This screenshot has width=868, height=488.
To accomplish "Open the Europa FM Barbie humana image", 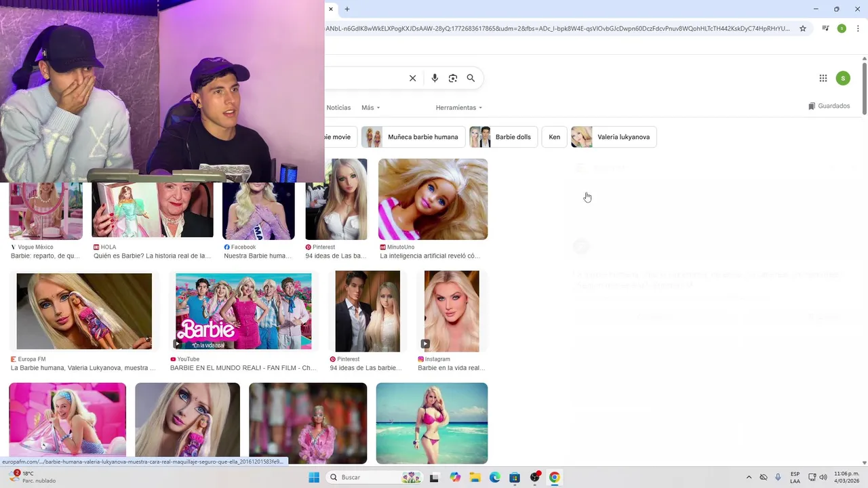I will coord(84,311).
